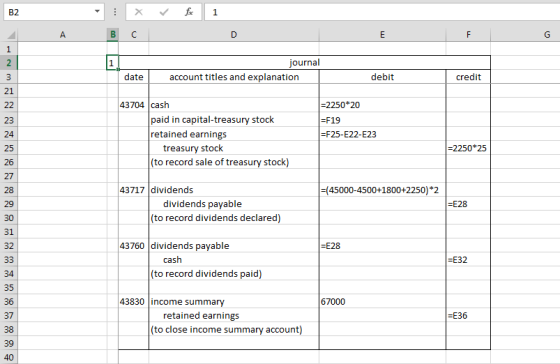The image size is (560, 364).
Task: Select the 'treasury stock' cell
Action: pos(234,148)
